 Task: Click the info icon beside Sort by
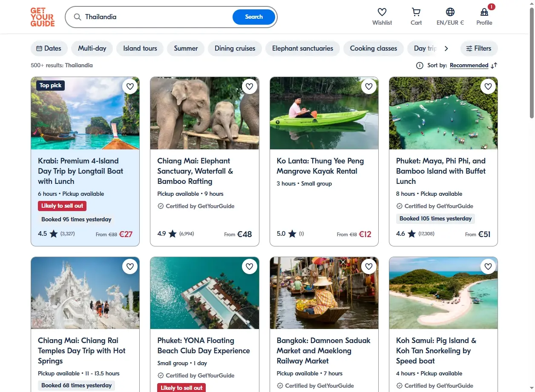(x=420, y=66)
